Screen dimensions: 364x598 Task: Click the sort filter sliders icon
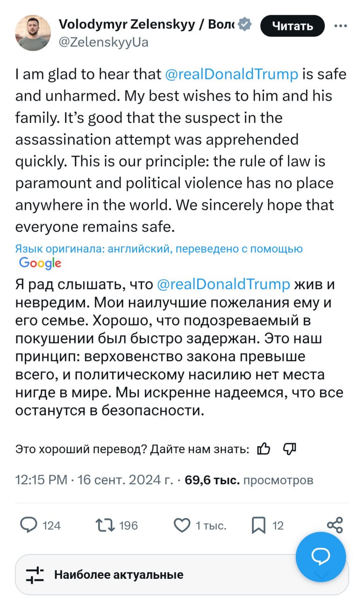35,575
